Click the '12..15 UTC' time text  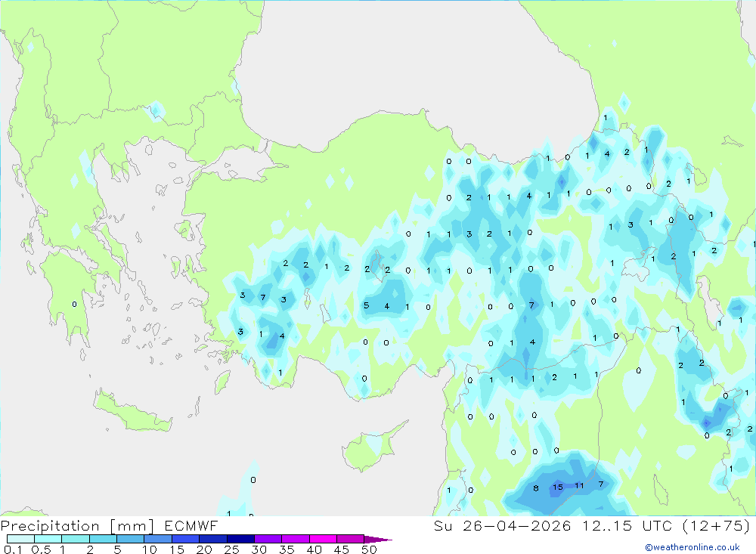pyautogui.click(x=626, y=525)
